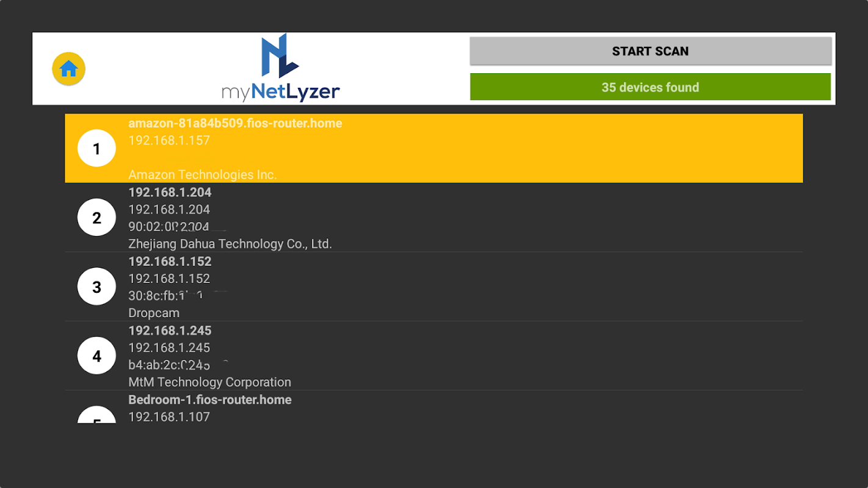Open amazon-81a84b509.fios-router.home hostname
The height and width of the screenshot is (488, 868).
pyautogui.click(x=235, y=123)
